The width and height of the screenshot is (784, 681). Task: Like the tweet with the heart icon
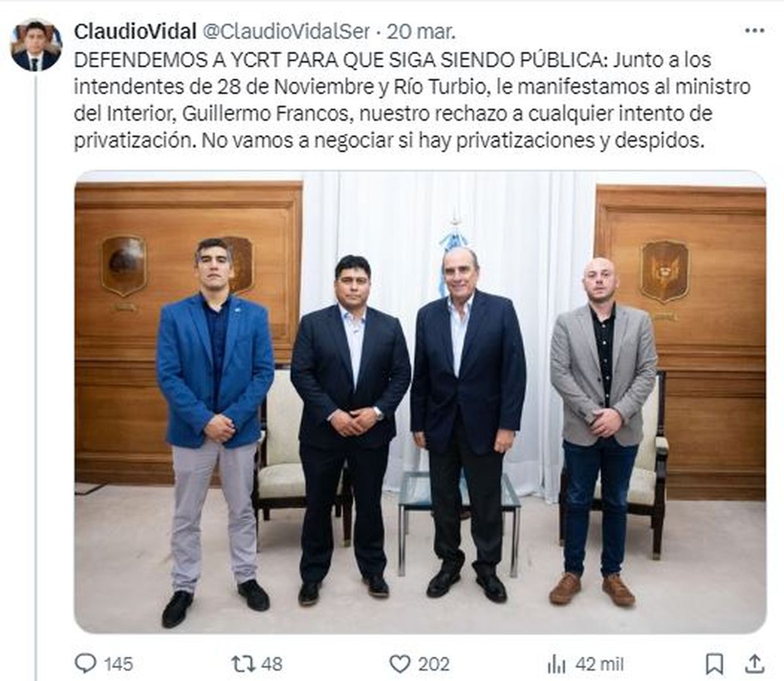point(399,664)
